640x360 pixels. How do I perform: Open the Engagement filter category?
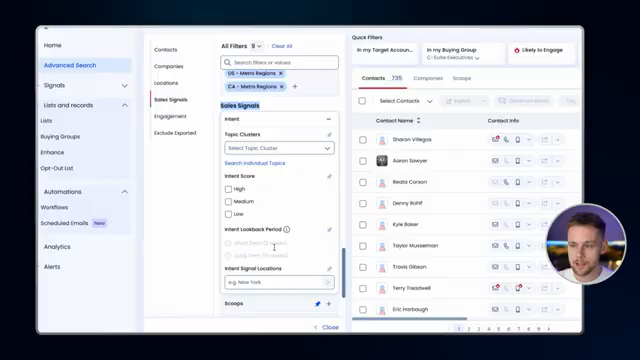click(x=170, y=116)
